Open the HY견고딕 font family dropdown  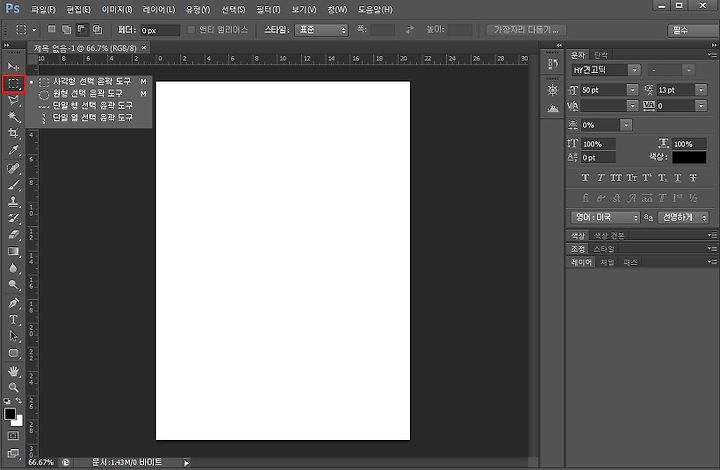coord(634,70)
